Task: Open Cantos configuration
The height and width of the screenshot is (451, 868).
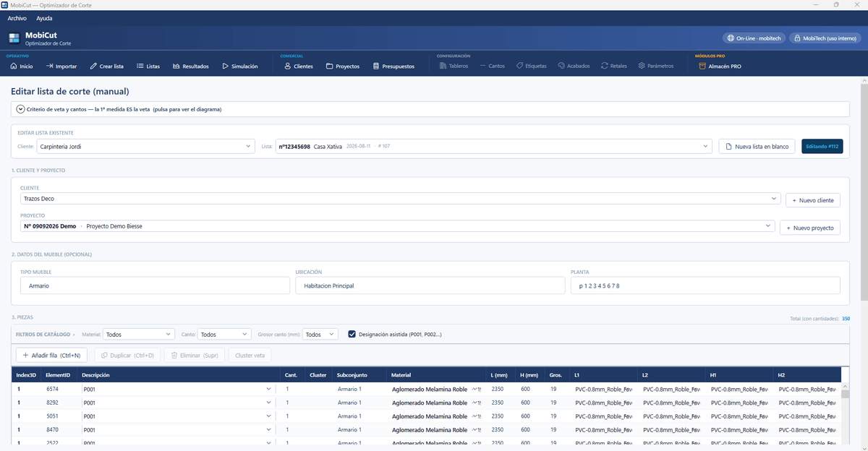Action: (493, 66)
